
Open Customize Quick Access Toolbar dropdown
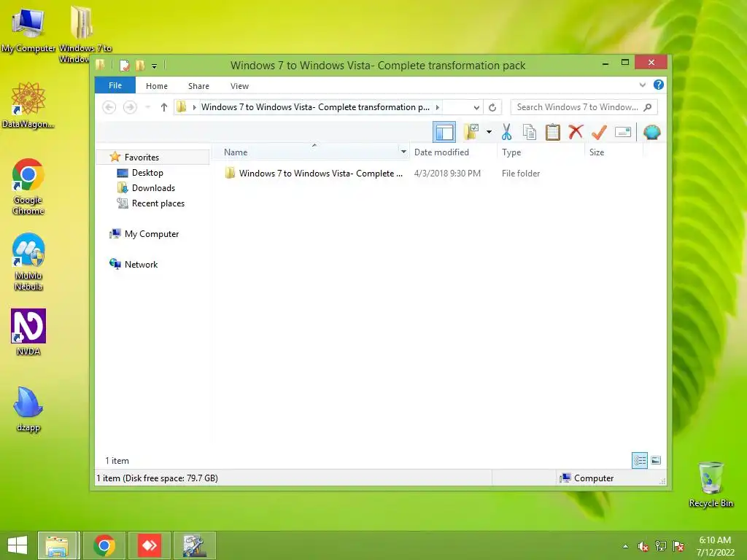pos(155,66)
